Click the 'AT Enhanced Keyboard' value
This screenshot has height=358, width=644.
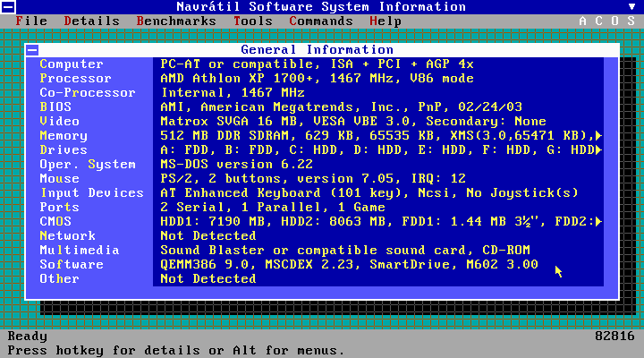[x=369, y=192]
